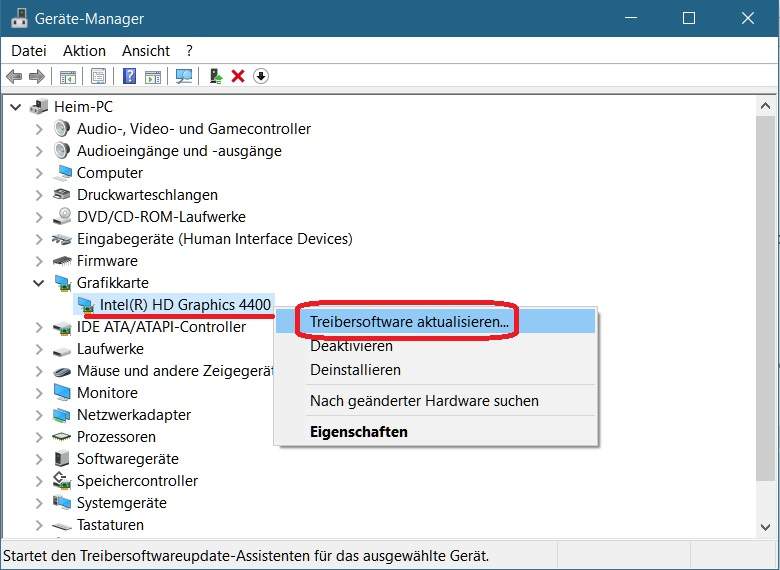The width and height of the screenshot is (780, 570).
Task: Expand Eingabegeräte (Human Interface Devices)
Action: pos(39,239)
